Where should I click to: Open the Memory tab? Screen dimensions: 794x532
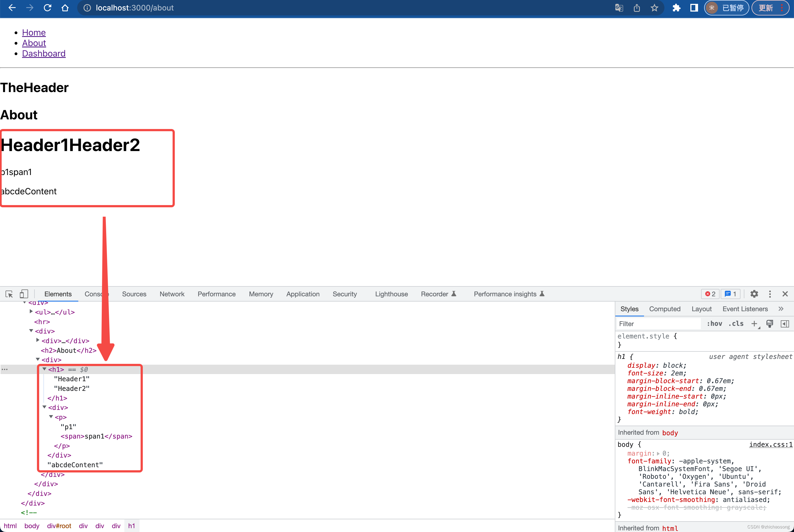(x=261, y=294)
